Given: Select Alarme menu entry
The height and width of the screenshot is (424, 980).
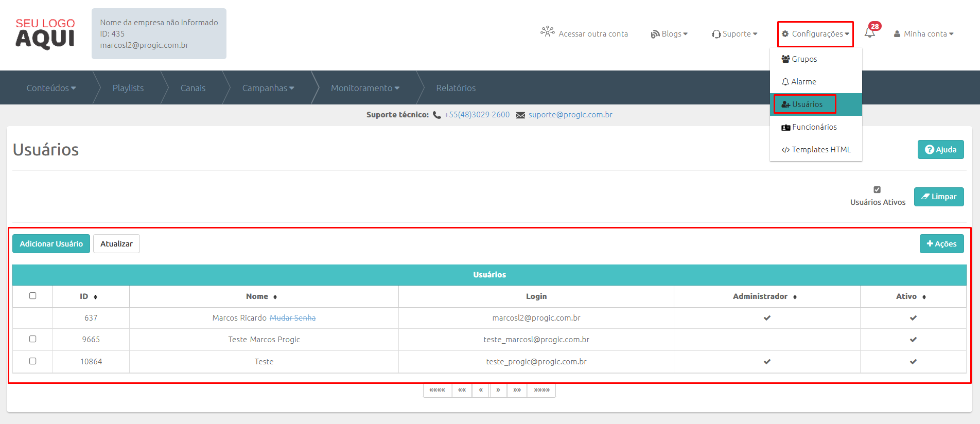Looking at the screenshot, I should click(816, 82).
